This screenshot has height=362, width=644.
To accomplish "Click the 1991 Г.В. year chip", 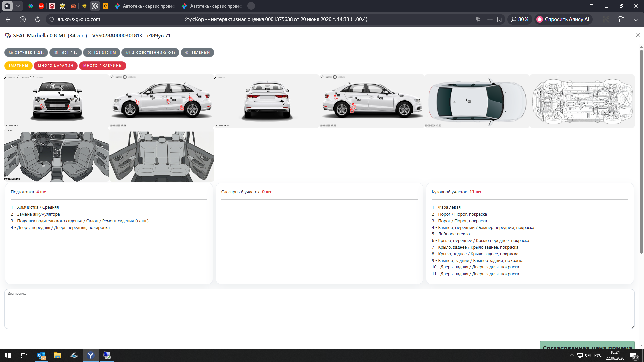I will pos(65,53).
